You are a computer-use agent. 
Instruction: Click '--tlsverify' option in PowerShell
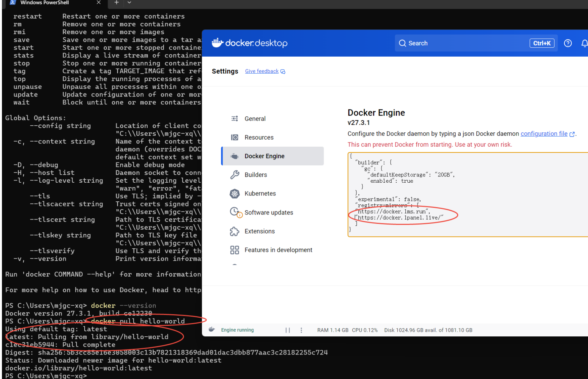pos(52,251)
